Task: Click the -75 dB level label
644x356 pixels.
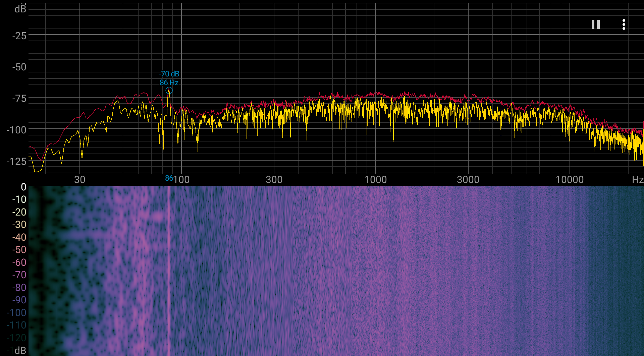Action: click(19, 99)
